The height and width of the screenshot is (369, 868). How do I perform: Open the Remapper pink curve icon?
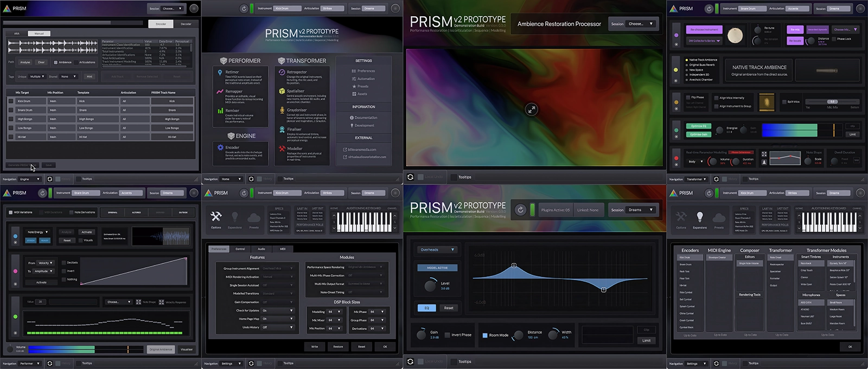pyautogui.click(x=220, y=92)
